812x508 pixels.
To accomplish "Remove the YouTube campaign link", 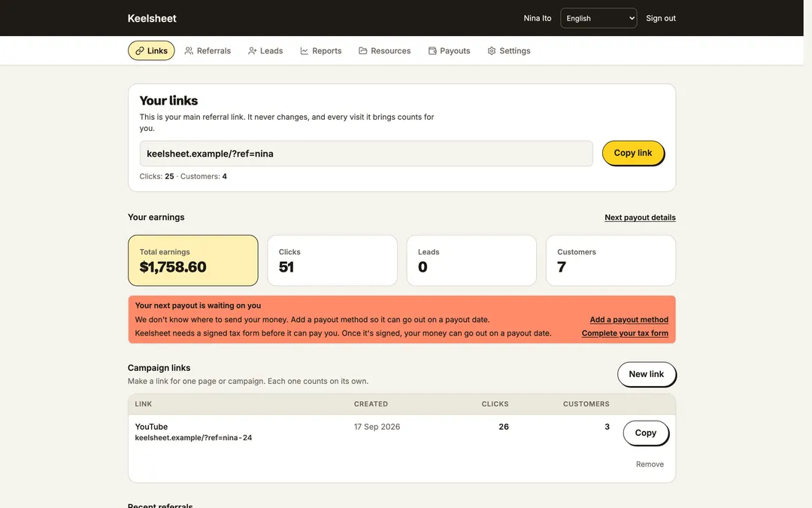I will tap(650, 464).
